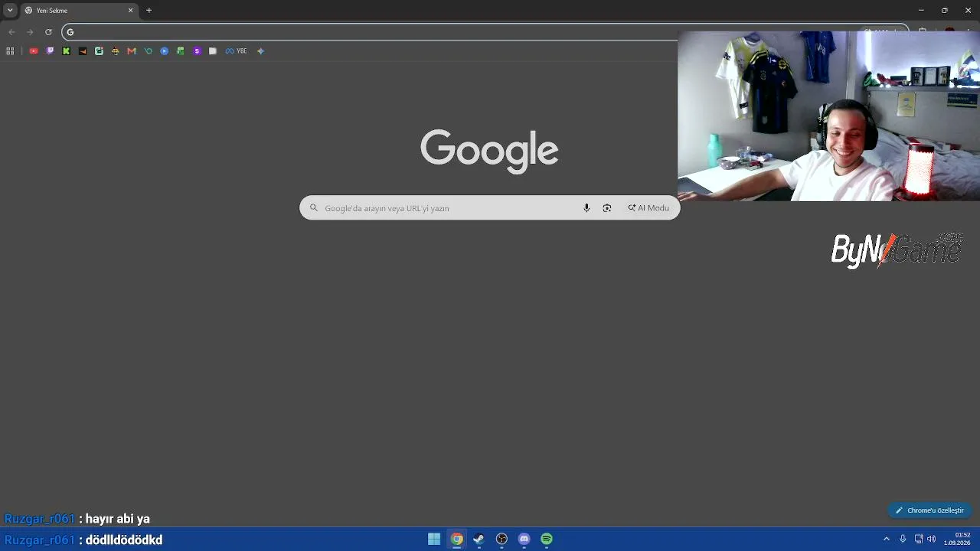Open the Windows Start menu

(434, 539)
